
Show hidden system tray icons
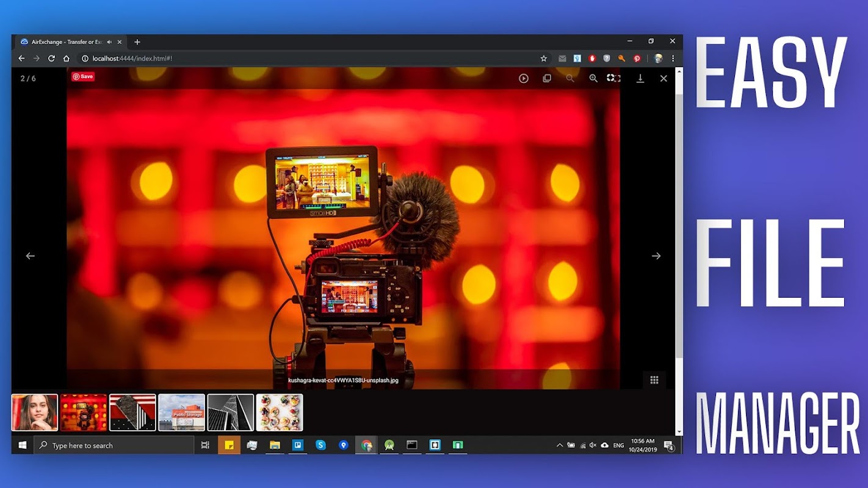559,445
